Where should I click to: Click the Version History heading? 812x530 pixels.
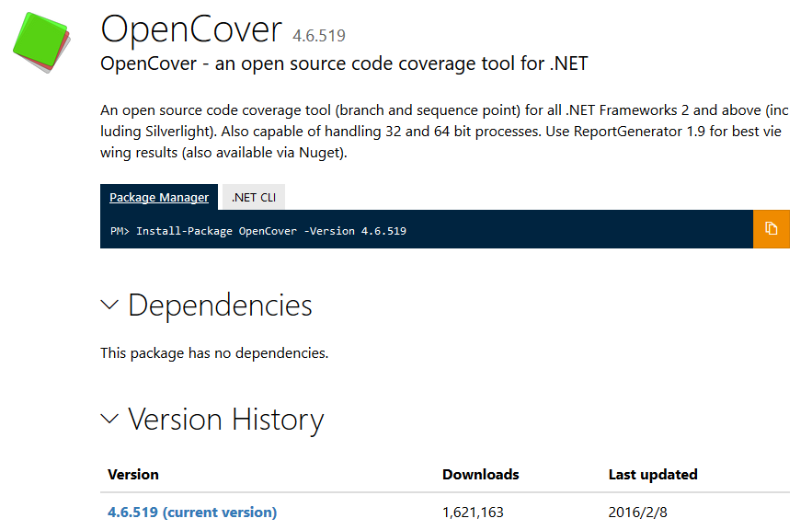pos(226,420)
